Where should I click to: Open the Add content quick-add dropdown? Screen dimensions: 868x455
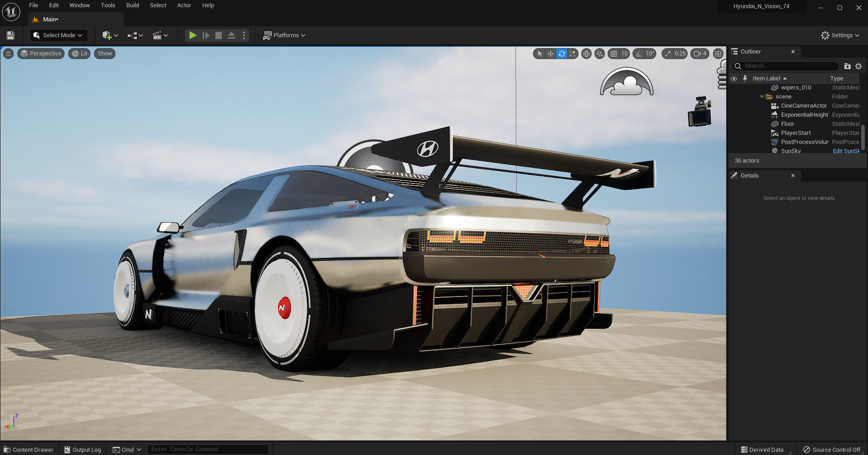[x=110, y=35]
